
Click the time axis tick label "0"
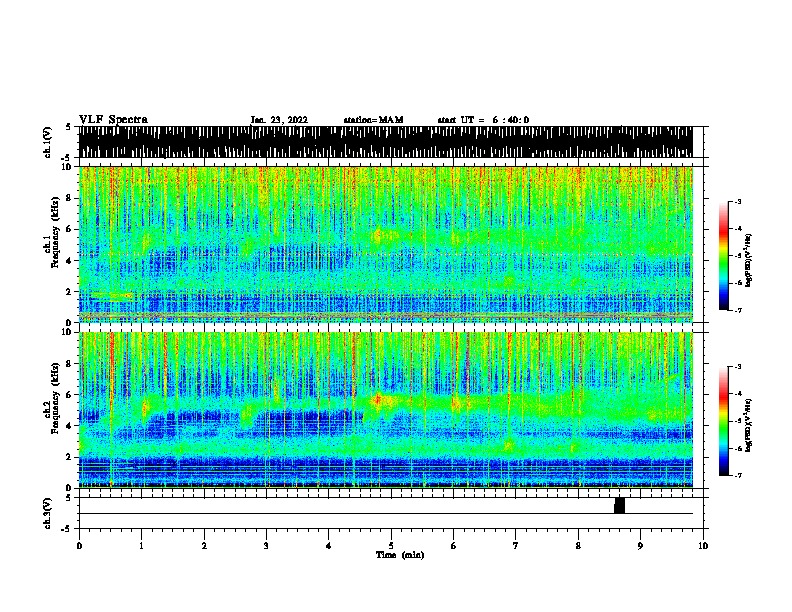click(x=79, y=546)
